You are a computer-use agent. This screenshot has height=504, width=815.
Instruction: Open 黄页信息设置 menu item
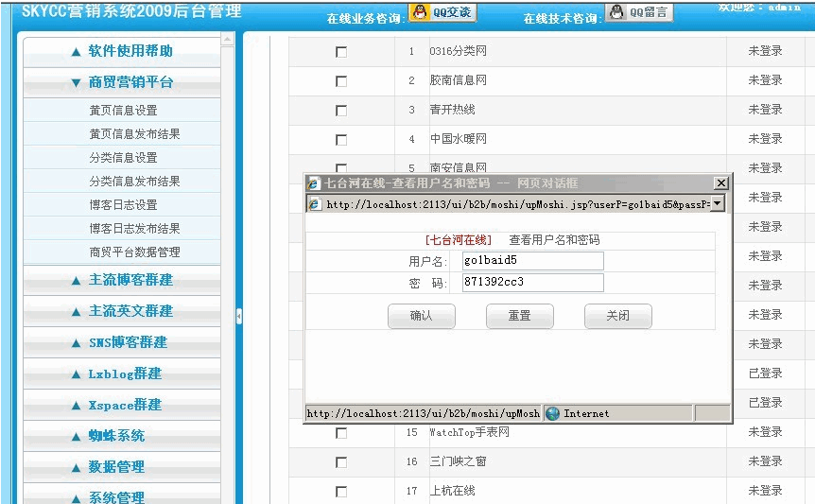pos(123,110)
